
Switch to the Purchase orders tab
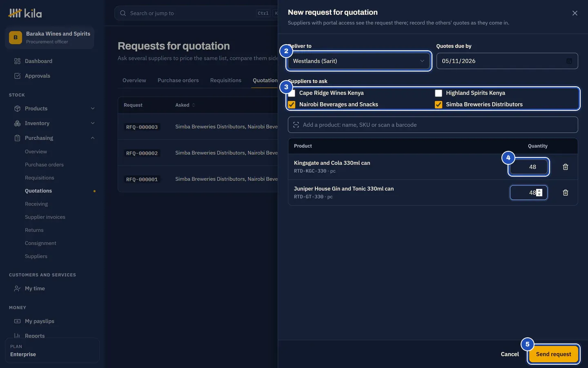(178, 80)
